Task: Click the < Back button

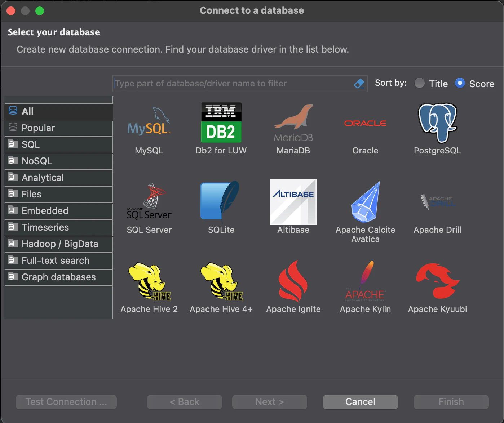Action: pyautogui.click(x=185, y=402)
